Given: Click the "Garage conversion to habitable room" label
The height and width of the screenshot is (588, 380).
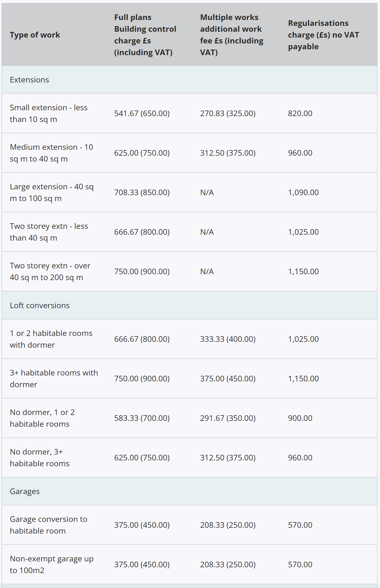Looking at the screenshot, I should [x=49, y=525].
